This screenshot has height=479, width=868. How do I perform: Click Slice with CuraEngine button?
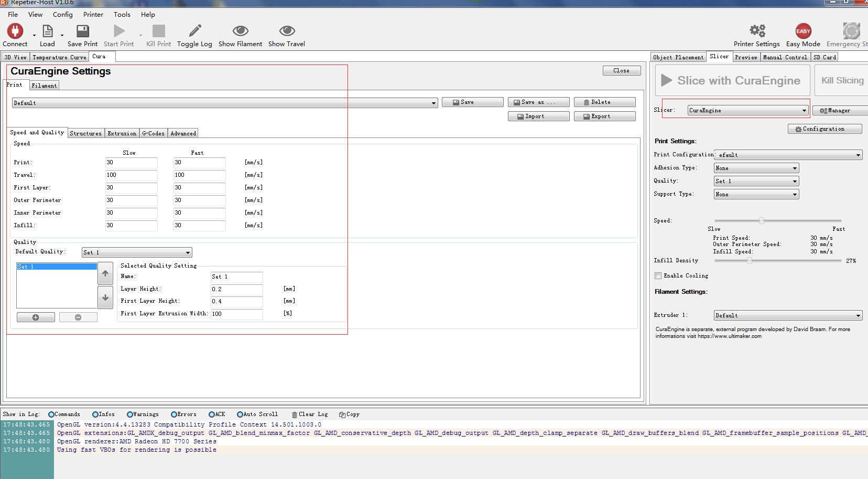[x=732, y=80]
